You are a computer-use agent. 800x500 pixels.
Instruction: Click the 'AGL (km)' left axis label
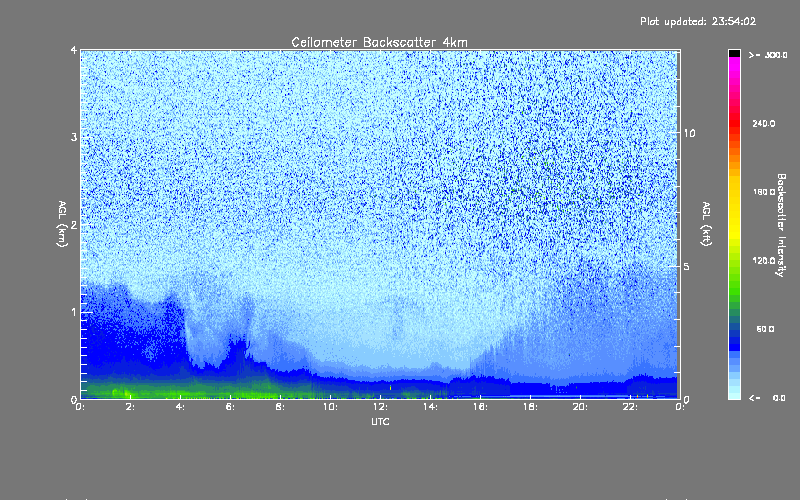[62, 223]
